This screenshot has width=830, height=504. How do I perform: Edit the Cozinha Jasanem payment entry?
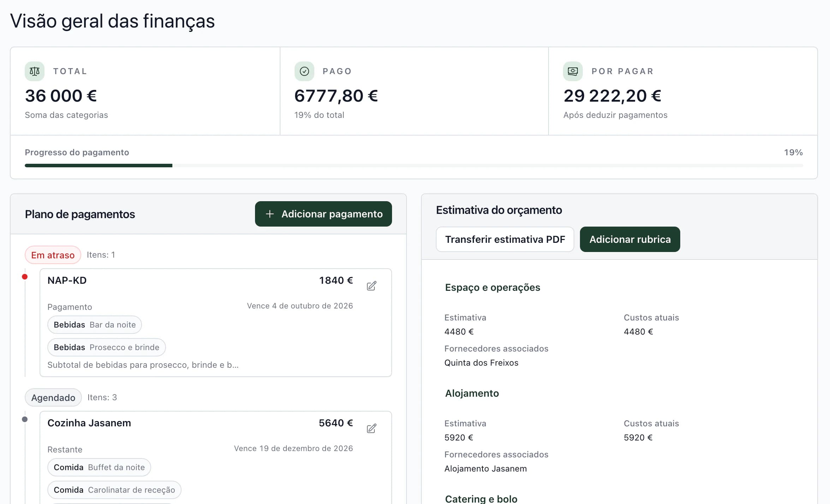[371, 428]
